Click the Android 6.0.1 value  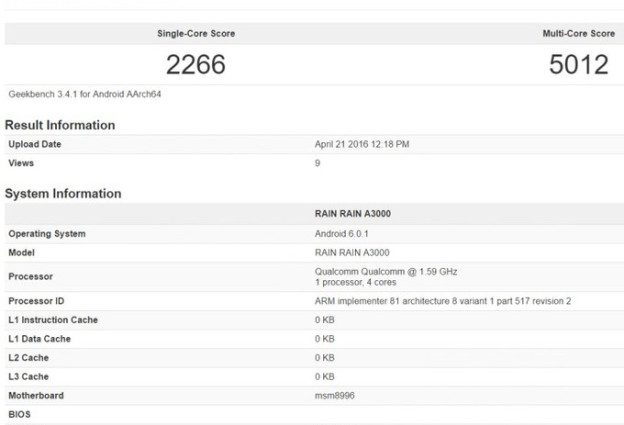pos(342,233)
